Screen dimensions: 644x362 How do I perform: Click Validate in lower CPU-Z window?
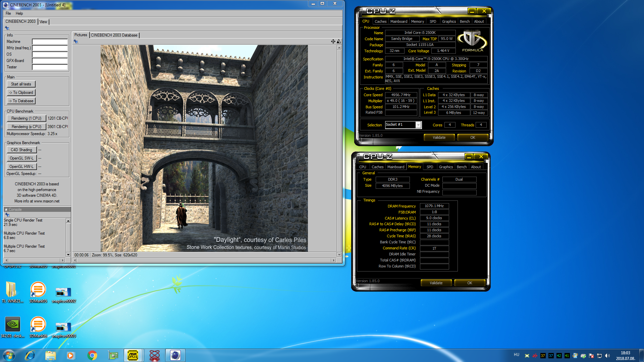[x=436, y=283]
